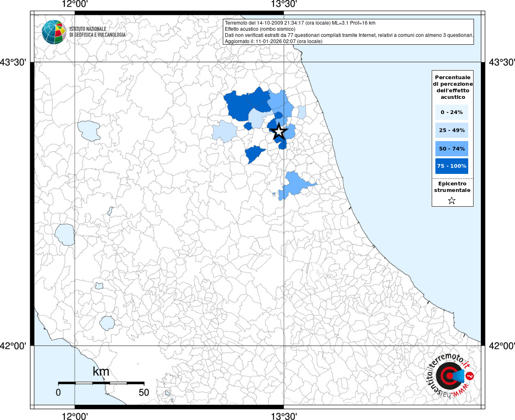Pick the 25 - 49% legend swatch
This screenshot has height=420, width=515.
(451, 130)
